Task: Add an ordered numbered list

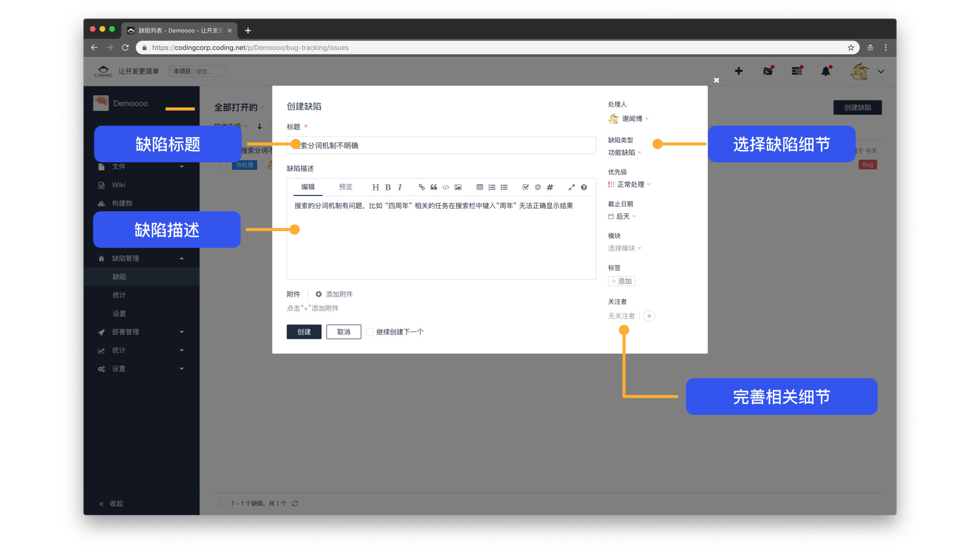Action: tap(492, 187)
